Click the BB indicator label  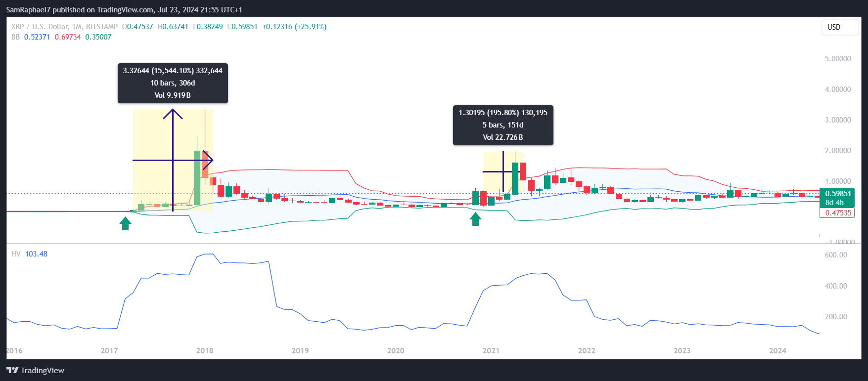(15, 37)
